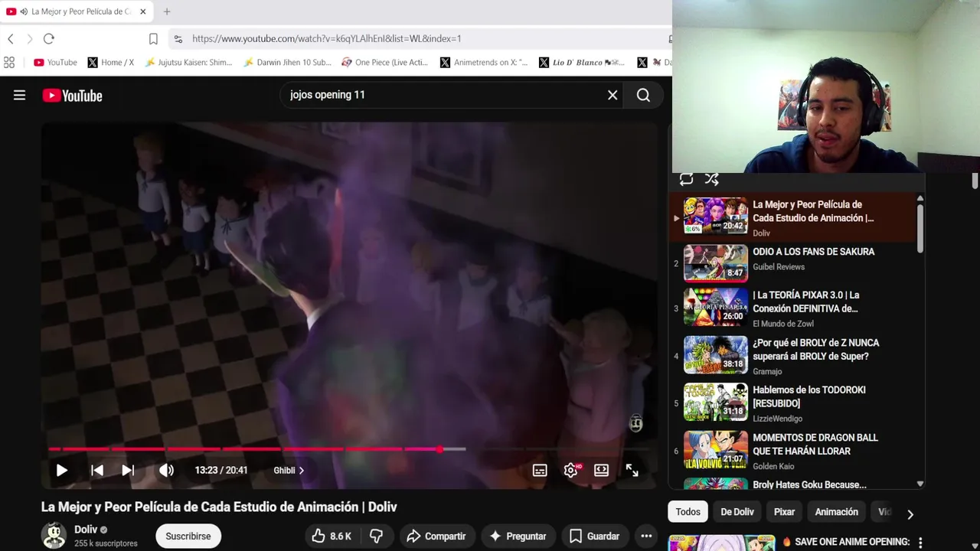Open a new browser tab
980x551 pixels.
pyautogui.click(x=167, y=11)
